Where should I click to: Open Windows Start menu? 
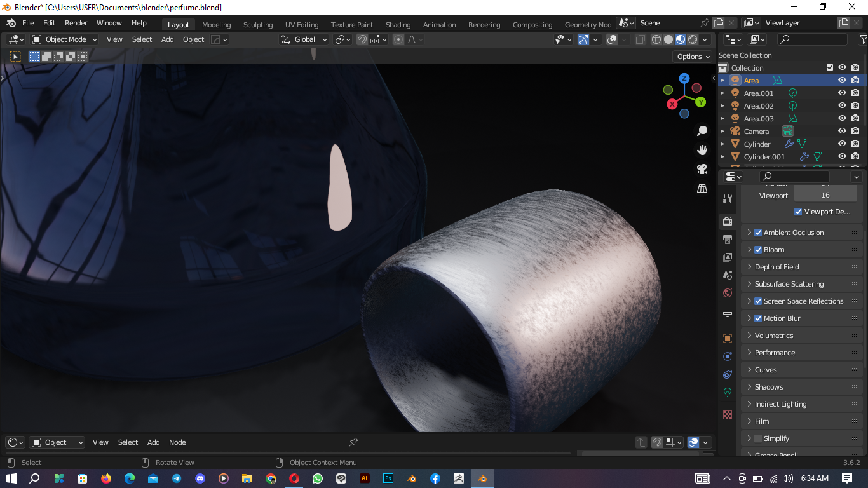coord(11,478)
